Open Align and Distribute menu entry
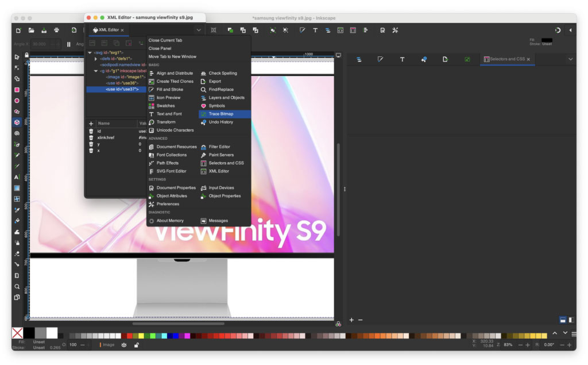This screenshot has height=365, width=588. [x=171, y=74]
